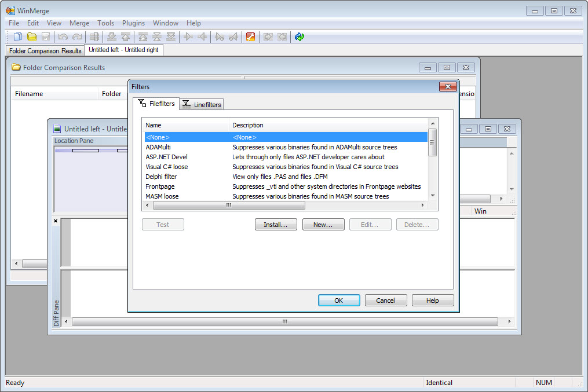This screenshot has height=392, width=588.
Task: Open the Edit menu
Action: (33, 23)
